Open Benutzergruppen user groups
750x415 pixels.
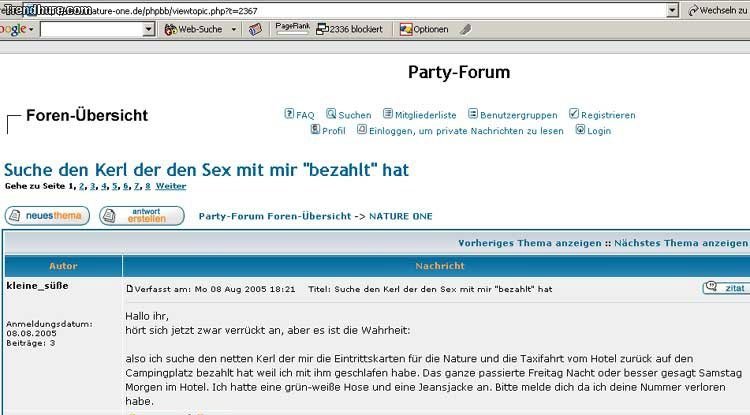pos(513,115)
